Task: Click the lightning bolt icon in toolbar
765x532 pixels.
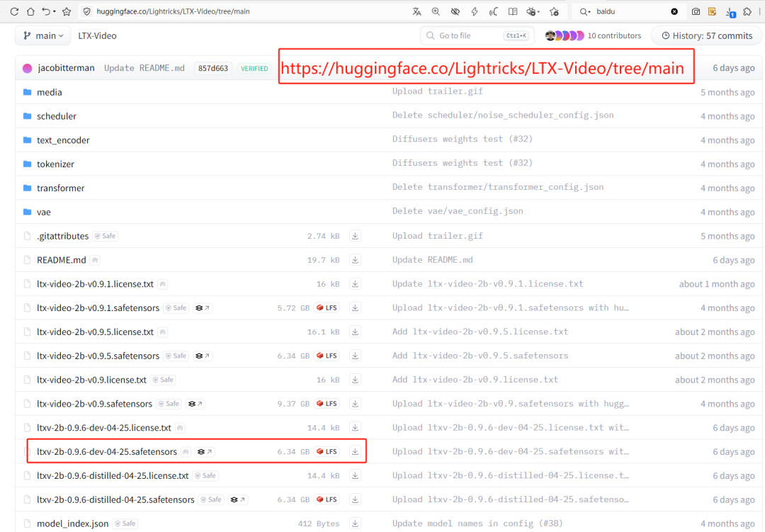Action: tap(474, 11)
